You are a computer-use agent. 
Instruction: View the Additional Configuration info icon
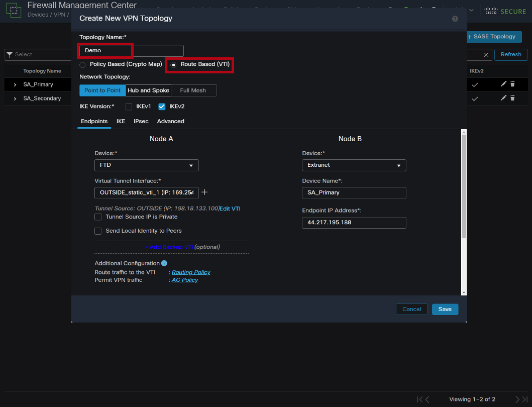click(164, 263)
